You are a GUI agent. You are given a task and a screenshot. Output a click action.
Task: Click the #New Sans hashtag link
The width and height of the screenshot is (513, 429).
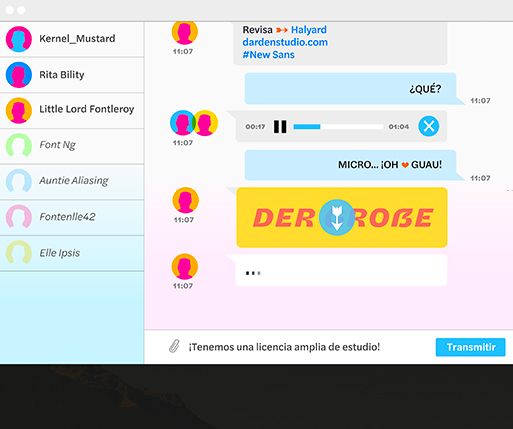[268, 55]
